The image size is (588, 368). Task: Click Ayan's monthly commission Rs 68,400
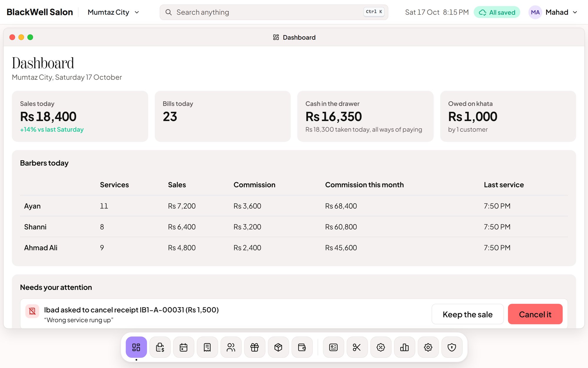pyautogui.click(x=341, y=206)
